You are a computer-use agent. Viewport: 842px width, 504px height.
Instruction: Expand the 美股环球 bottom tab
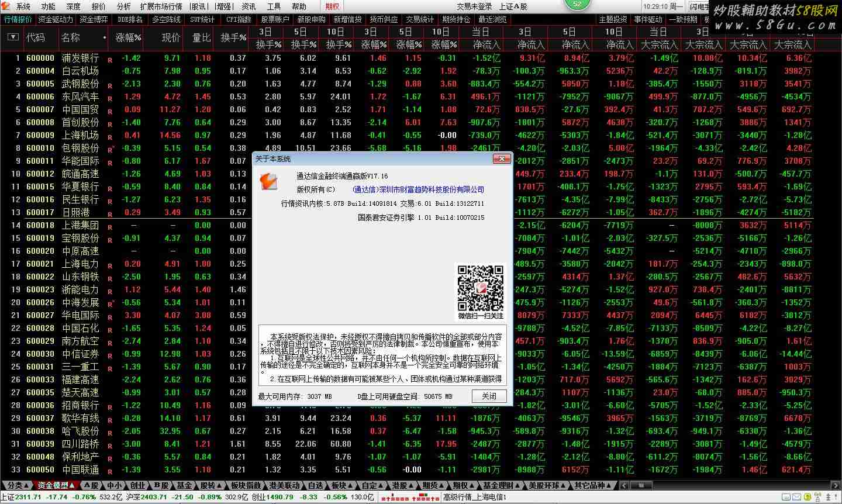[x=546, y=485]
